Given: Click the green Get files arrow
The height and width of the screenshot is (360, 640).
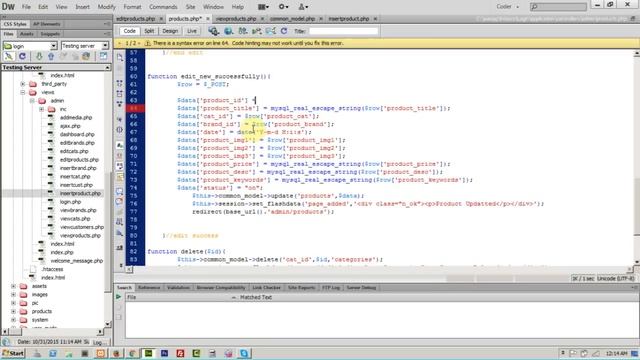Looking at the screenshot, I should pos(39,56).
